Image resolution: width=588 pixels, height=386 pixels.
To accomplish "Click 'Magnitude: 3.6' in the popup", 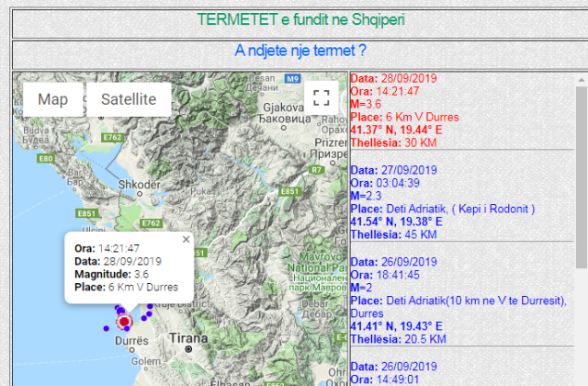I will coord(112,274).
